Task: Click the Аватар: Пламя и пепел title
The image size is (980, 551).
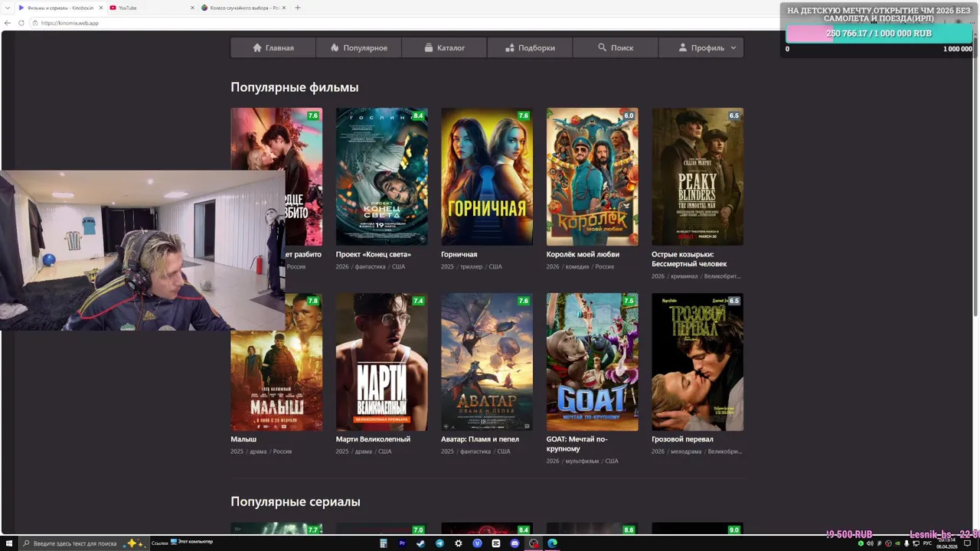Action: pyautogui.click(x=480, y=439)
